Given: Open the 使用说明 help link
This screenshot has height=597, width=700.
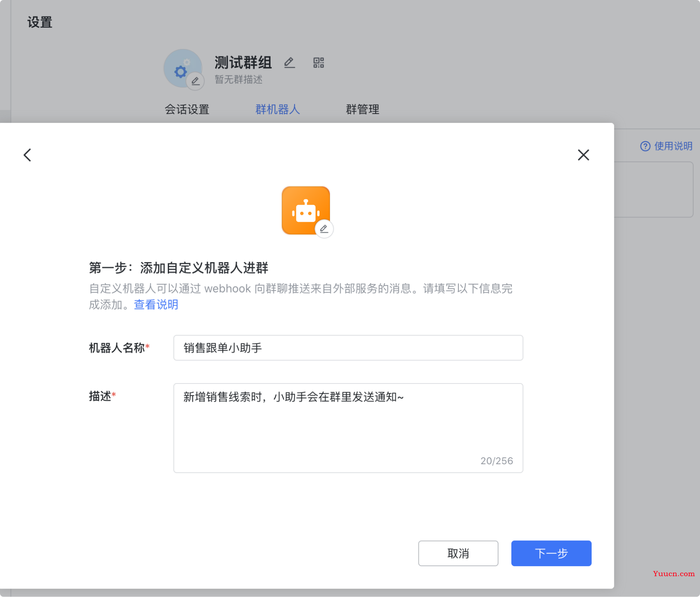Looking at the screenshot, I should point(673,146).
